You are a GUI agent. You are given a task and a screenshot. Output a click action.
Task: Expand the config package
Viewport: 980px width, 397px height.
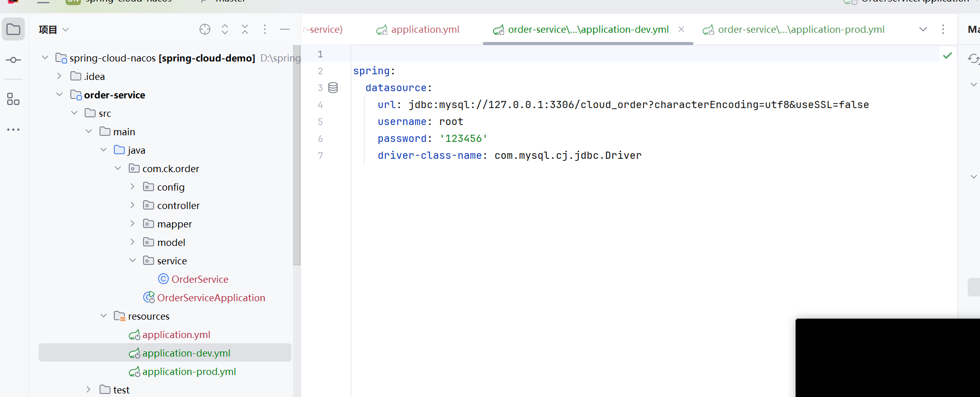coord(133,186)
